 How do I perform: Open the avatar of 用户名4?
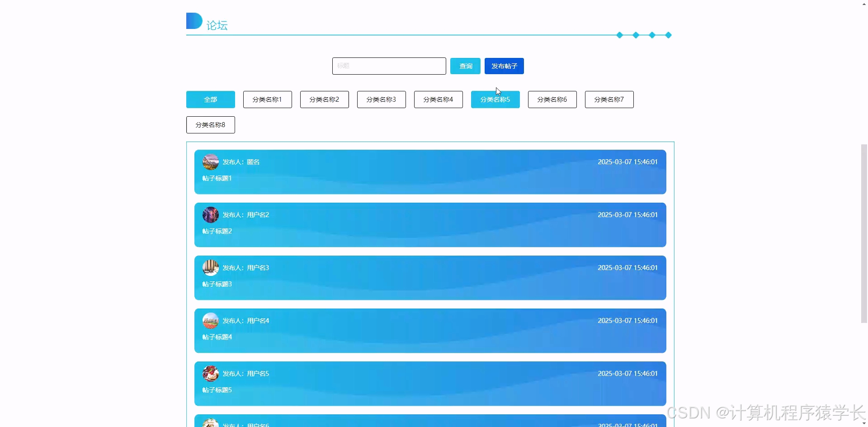(x=211, y=321)
